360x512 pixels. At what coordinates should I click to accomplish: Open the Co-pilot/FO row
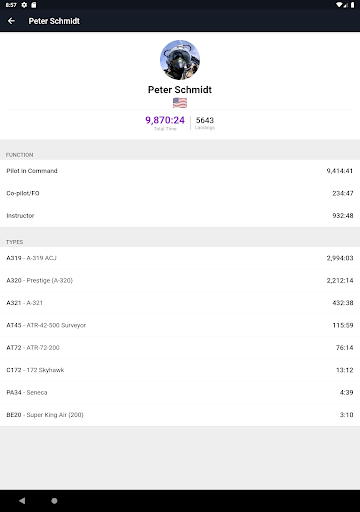pos(180,193)
